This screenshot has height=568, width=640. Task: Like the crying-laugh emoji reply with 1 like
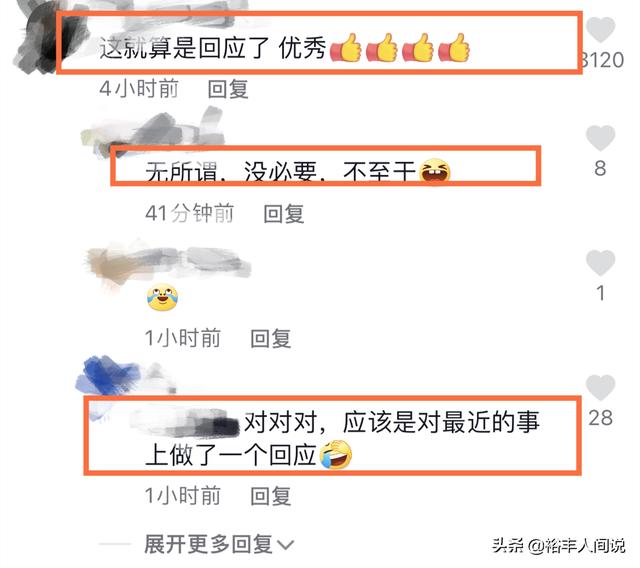pos(600,263)
